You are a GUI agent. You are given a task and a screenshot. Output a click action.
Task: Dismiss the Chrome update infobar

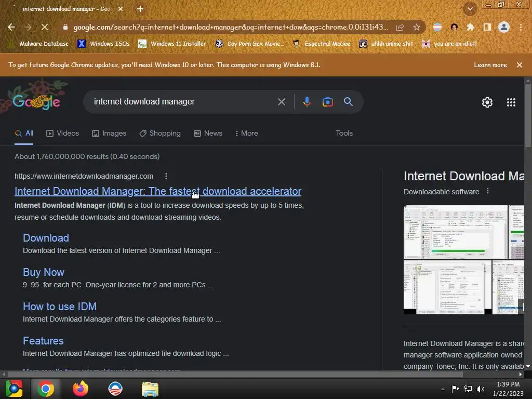click(520, 65)
